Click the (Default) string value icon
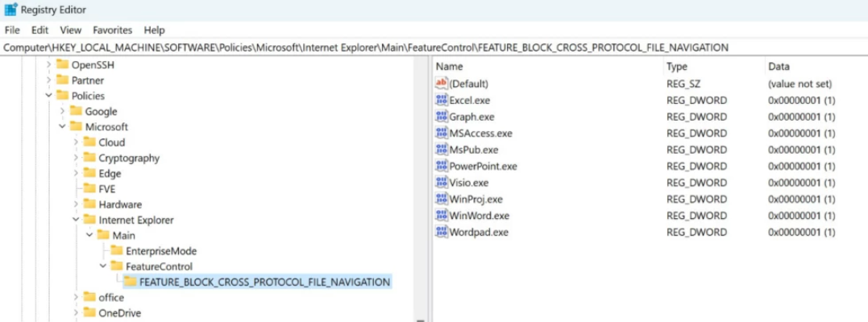This screenshot has height=322, width=868. 441,84
